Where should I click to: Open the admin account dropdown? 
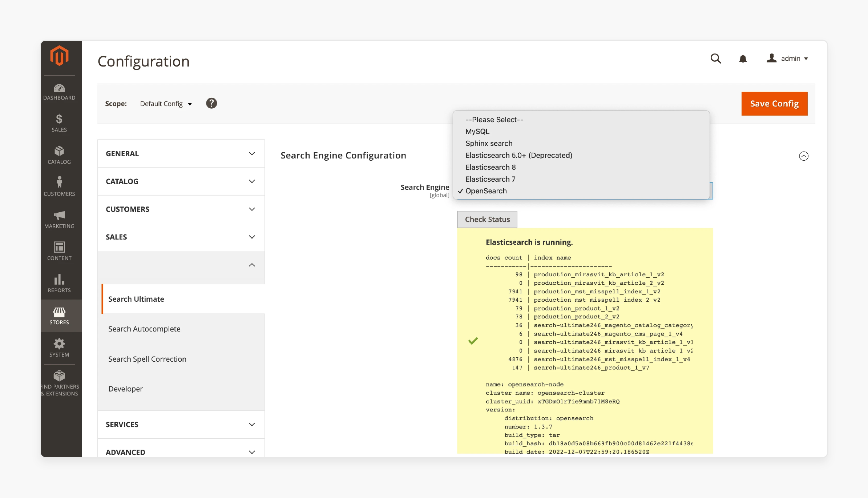click(x=787, y=59)
